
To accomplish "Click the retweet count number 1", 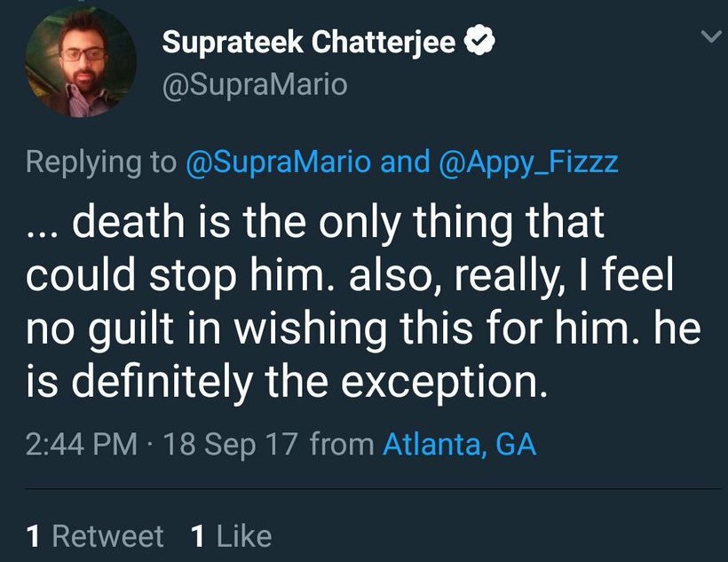I will 34,536.
